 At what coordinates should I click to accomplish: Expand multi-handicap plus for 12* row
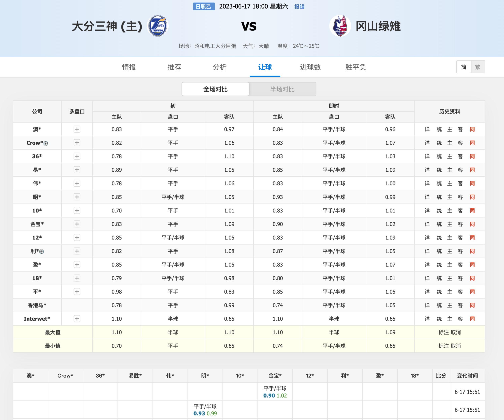pyautogui.click(x=77, y=238)
